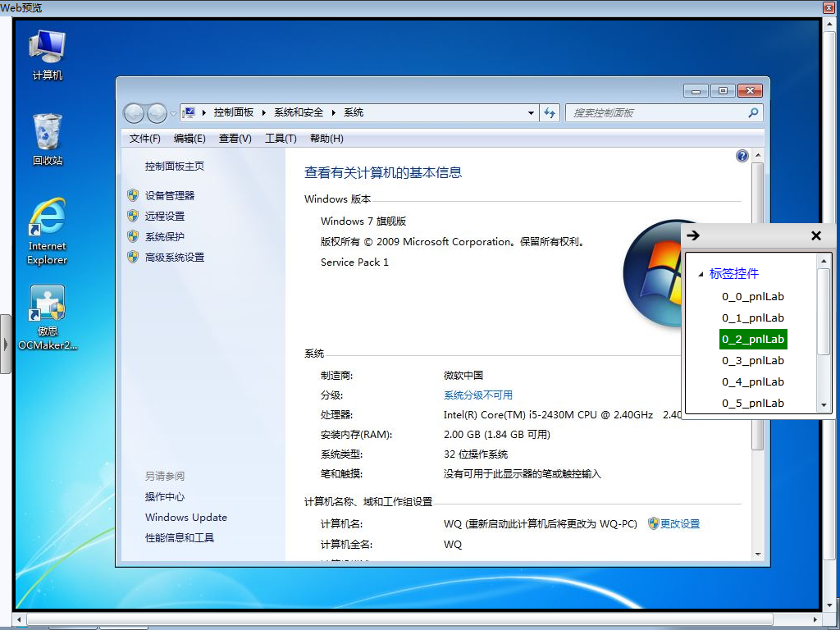Click the 更改设置 link
840x630 pixels.
pos(680,523)
